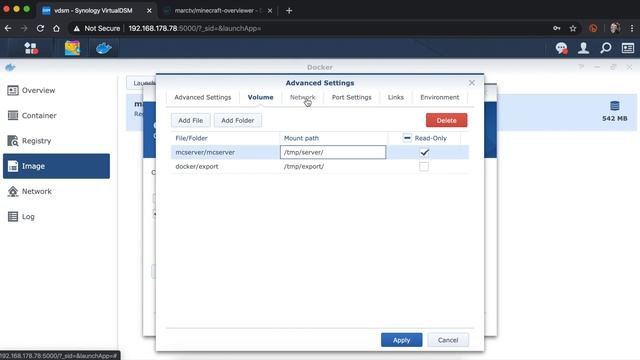Click the /tmp/export/ mount path cell
Image resolution: width=640 pixels, height=360 pixels.
click(333, 167)
